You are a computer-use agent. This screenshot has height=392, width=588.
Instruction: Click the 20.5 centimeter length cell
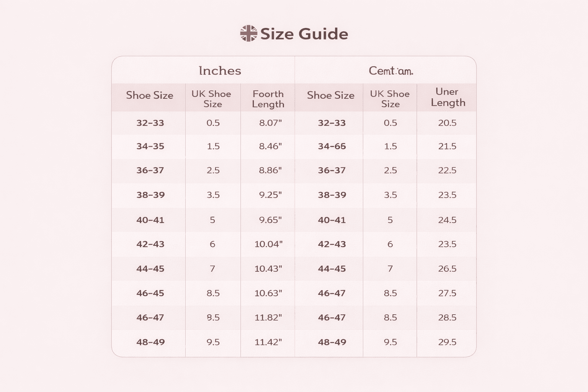pos(447,123)
